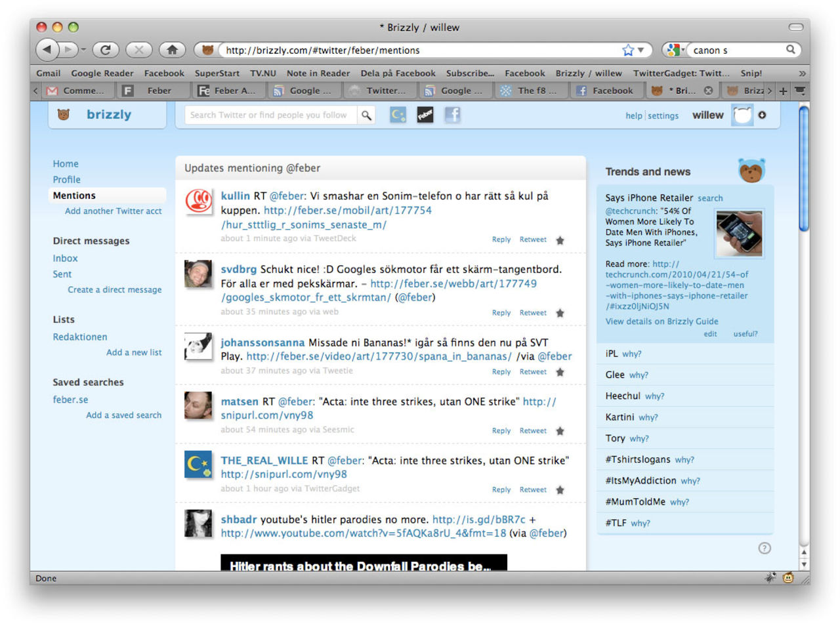The height and width of the screenshot is (626, 840).
Task: Open the Facebook account icon in header
Action: [x=452, y=115]
